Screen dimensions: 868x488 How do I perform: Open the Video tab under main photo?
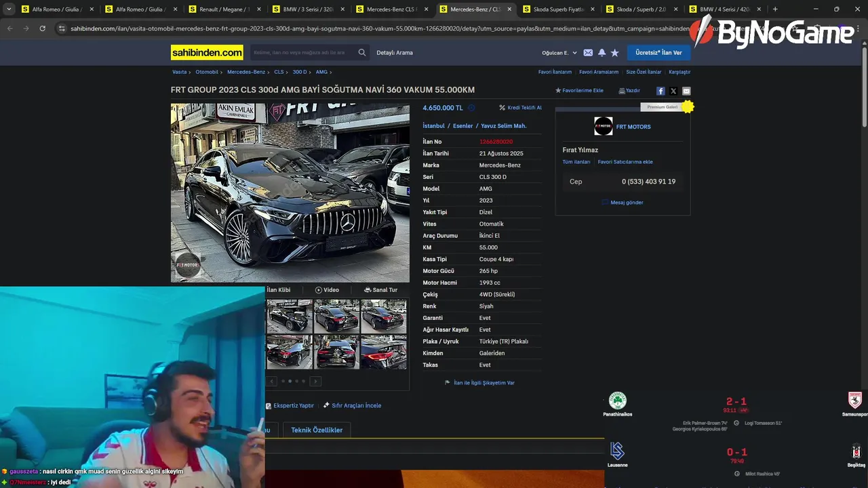click(328, 290)
